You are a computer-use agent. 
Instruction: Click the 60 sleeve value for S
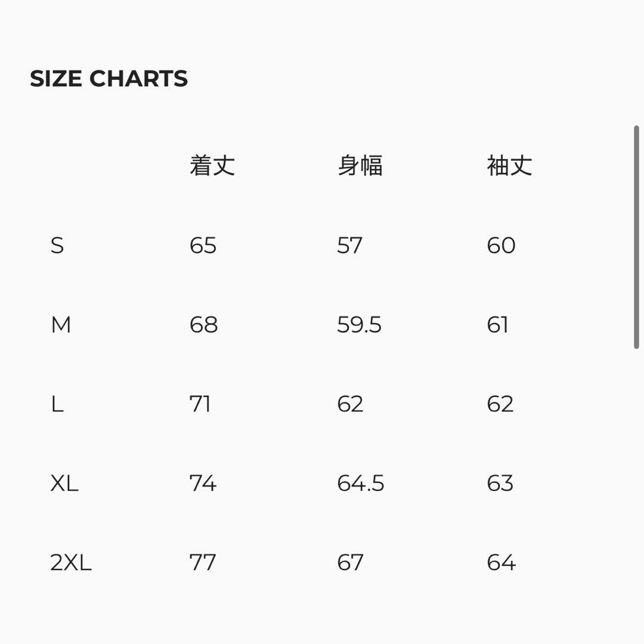click(501, 245)
